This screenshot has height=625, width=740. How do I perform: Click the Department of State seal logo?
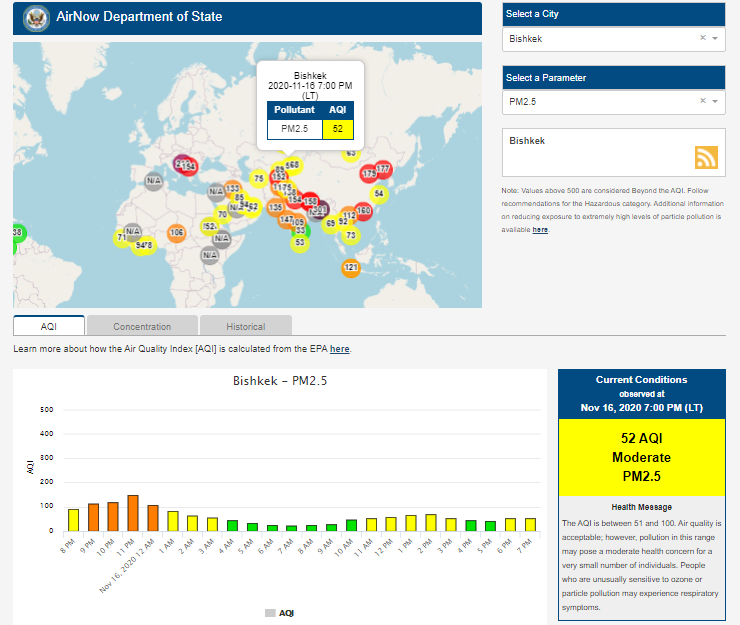click(36, 18)
